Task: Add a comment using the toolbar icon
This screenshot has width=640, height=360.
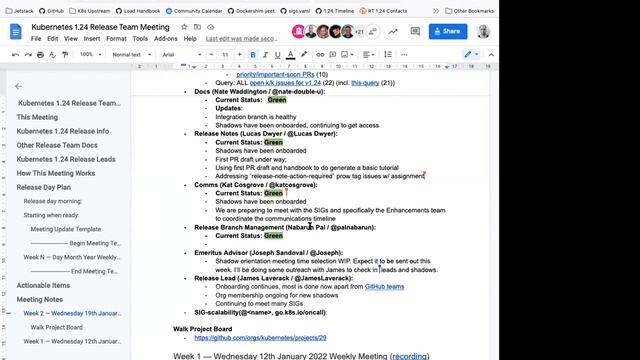Action: tap(333, 55)
